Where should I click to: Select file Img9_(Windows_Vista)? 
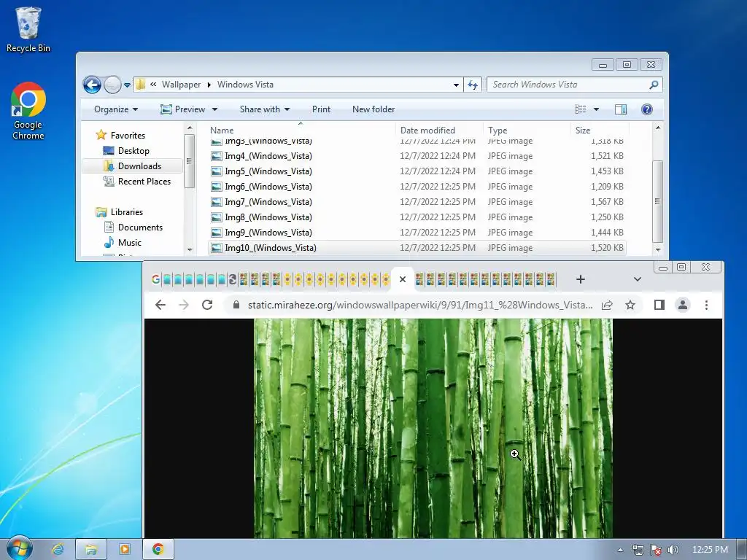click(417, 233)
